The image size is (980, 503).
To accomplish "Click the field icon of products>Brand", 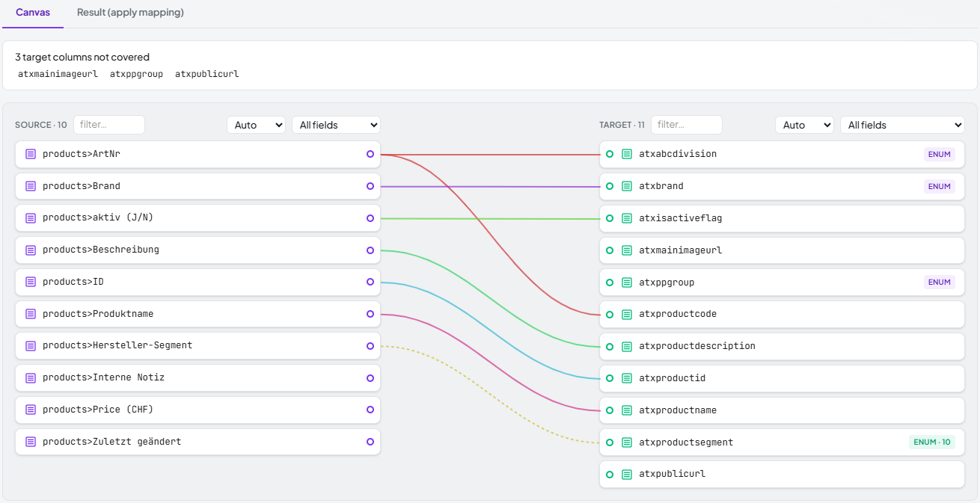I will [31, 186].
